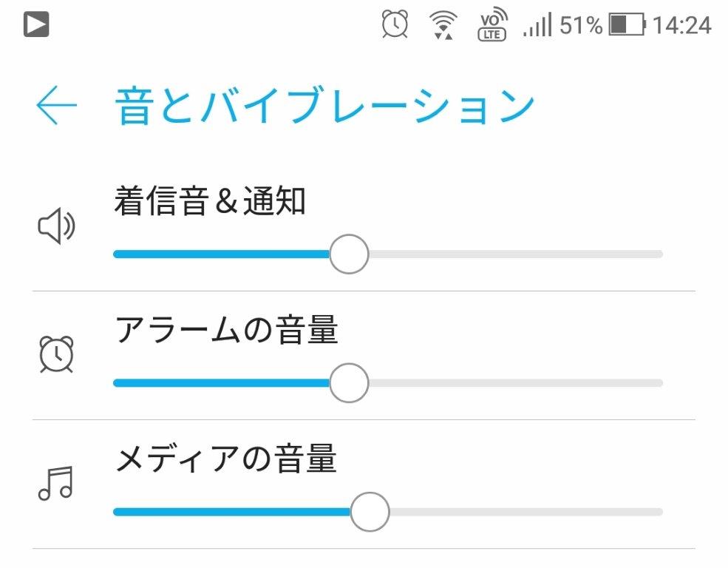Tap the back arrow icon
Viewport: 728px width, 568px height.
click(56, 106)
